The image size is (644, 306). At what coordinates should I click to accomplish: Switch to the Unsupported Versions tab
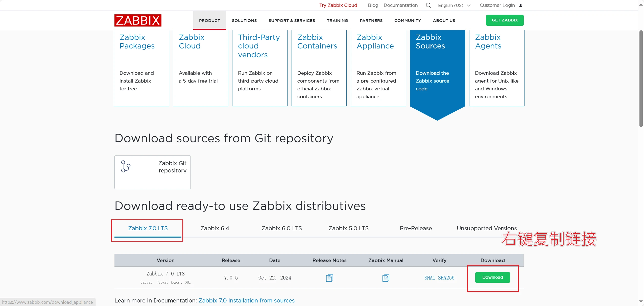(486, 228)
